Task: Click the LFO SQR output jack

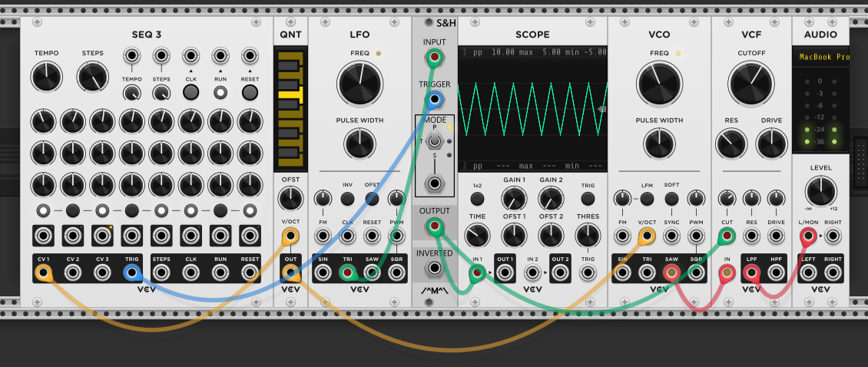Action: 396,273
